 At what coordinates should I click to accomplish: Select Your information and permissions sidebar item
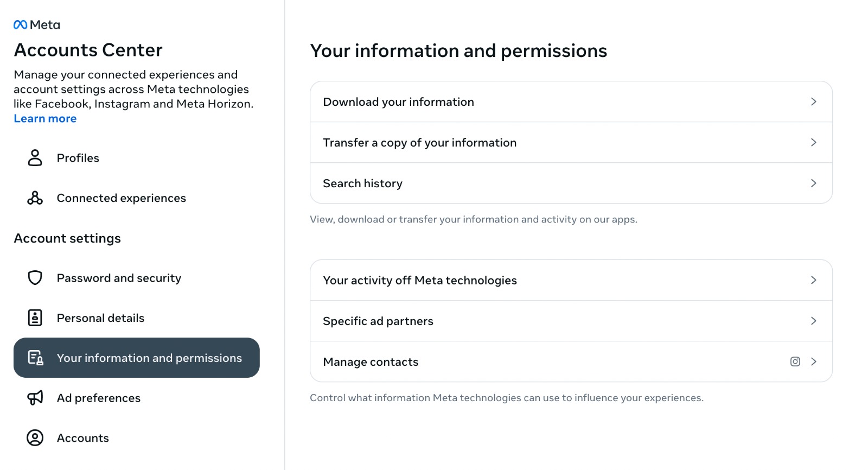[x=137, y=358]
